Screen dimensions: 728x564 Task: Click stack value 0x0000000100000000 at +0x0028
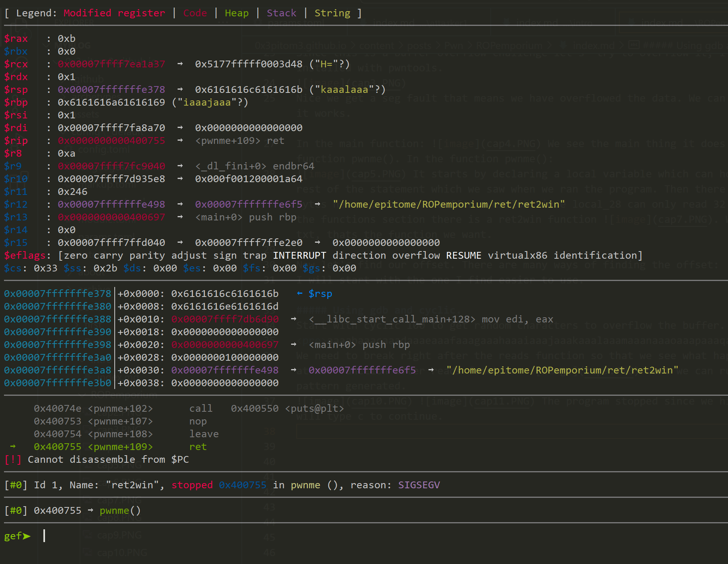(x=225, y=358)
